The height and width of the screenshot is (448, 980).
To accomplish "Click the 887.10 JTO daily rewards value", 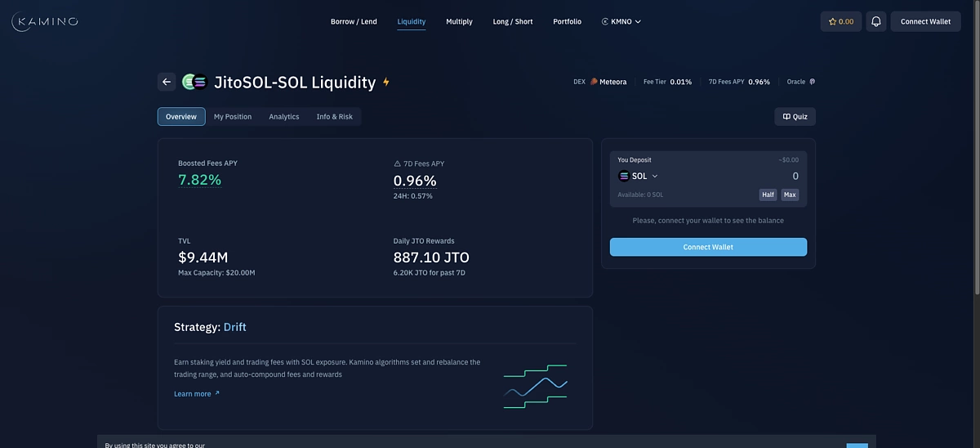I will coord(431,258).
